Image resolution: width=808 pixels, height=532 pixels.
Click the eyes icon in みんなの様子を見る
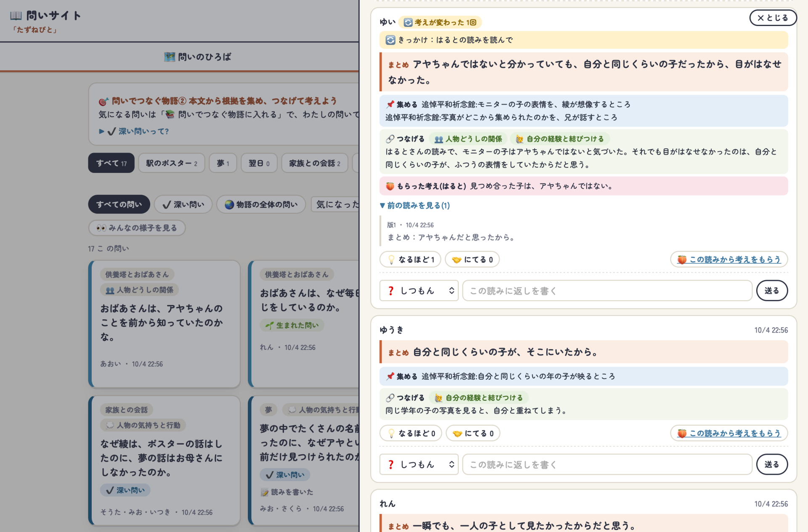101,228
